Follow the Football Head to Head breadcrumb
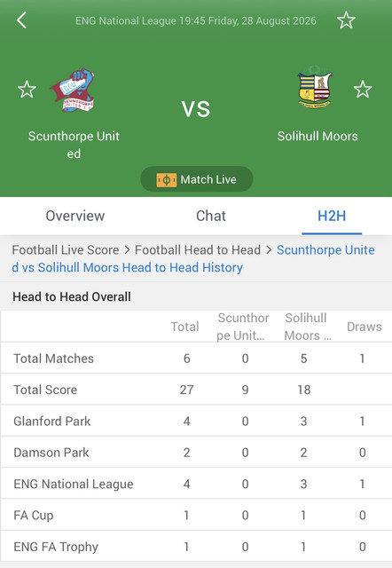The height and width of the screenshot is (568, 392). click(x=198, y=250)
